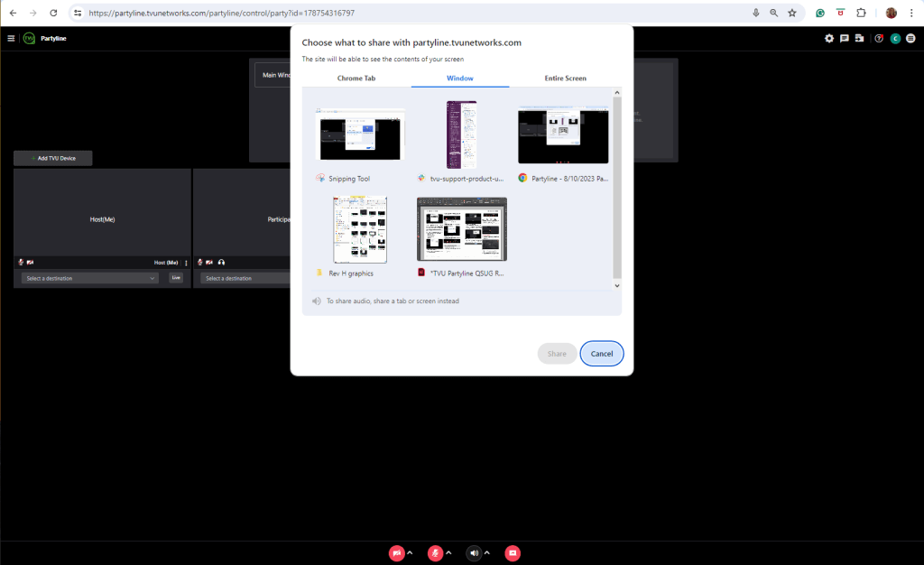
Task: Click Add TVU Device button
Action: pos(53,158)
